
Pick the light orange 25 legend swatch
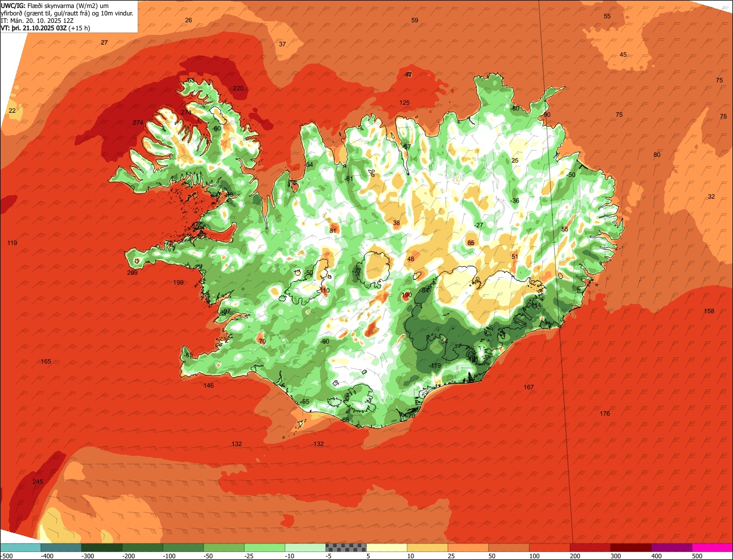[x=468, y=547]
